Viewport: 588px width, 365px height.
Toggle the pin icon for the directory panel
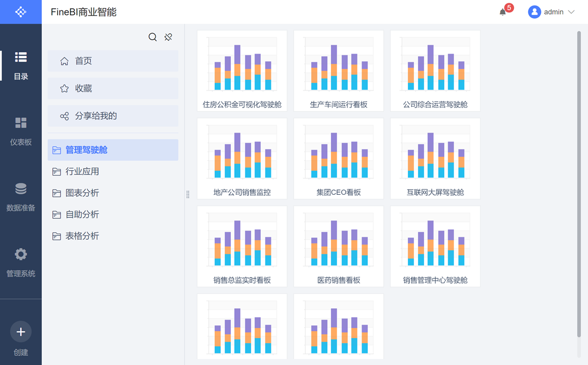pyautogui.click(x=168, y=37)
